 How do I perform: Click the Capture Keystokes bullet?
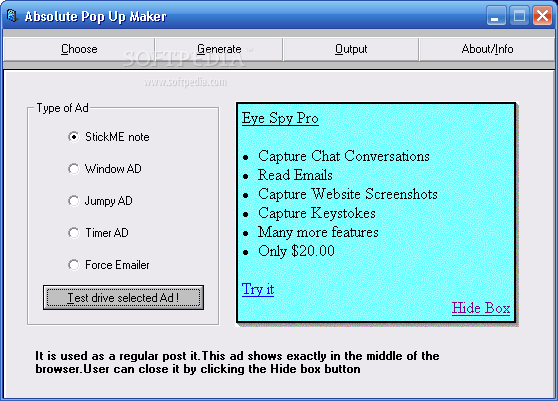[317, 213]
